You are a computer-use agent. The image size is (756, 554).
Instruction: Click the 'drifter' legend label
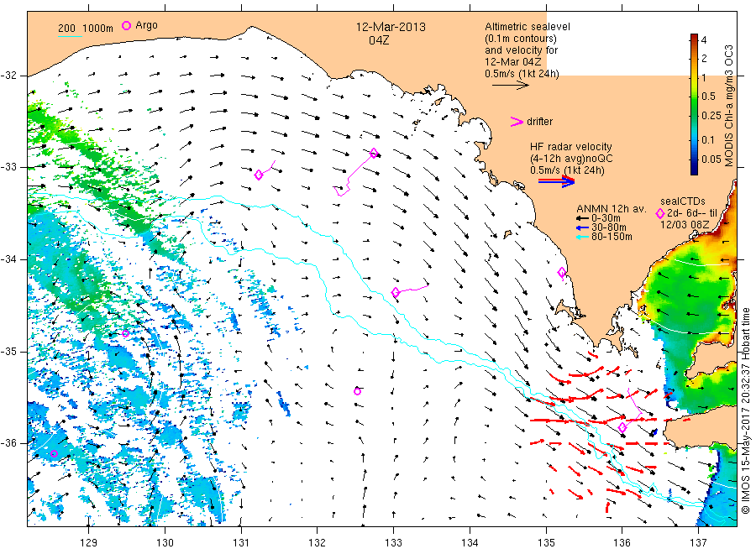(540, 122)
